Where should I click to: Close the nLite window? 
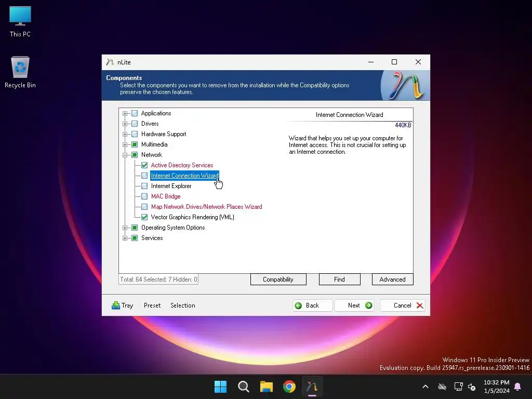pos(418,62)
